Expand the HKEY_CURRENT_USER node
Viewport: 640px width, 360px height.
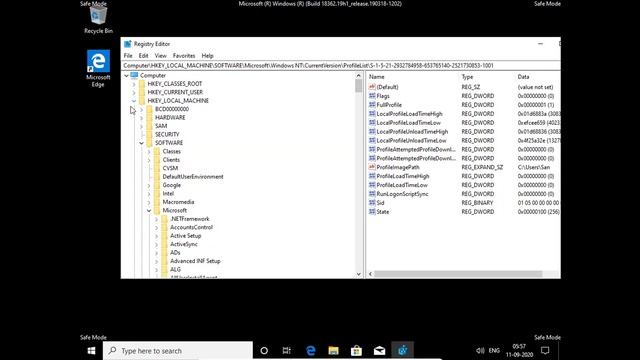click(x=134, y=93)
